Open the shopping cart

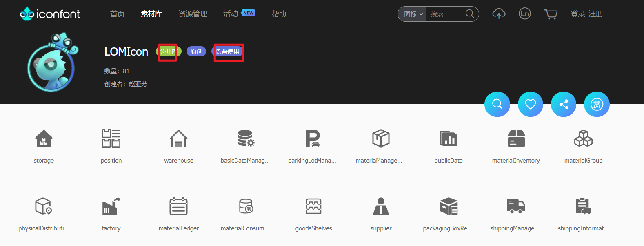pos(551,14)
